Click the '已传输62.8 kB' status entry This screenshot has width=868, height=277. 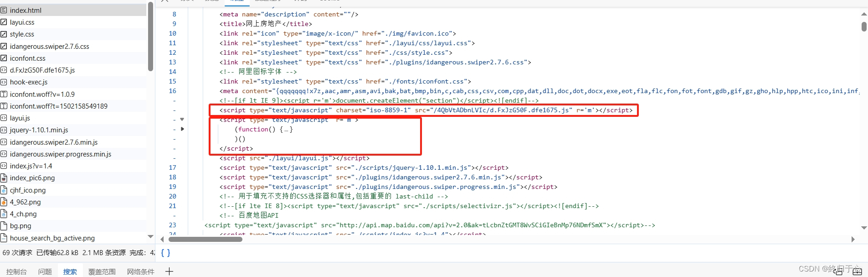coord(57,252)
